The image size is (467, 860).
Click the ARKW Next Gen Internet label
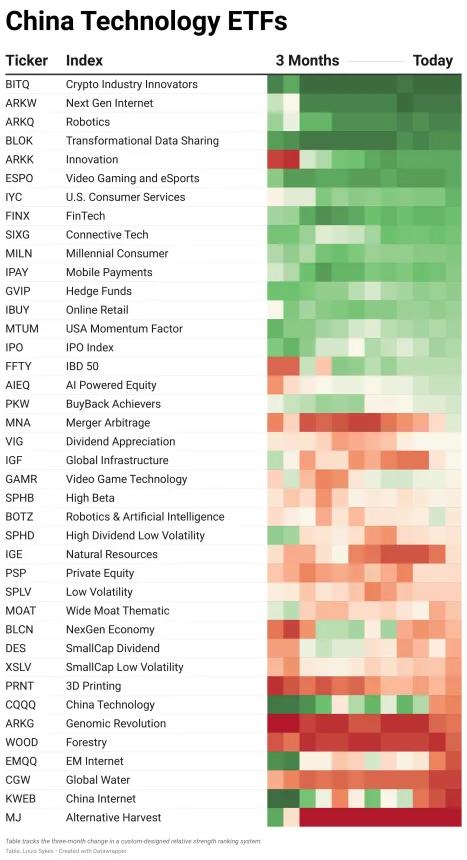[x=109, y=103]
